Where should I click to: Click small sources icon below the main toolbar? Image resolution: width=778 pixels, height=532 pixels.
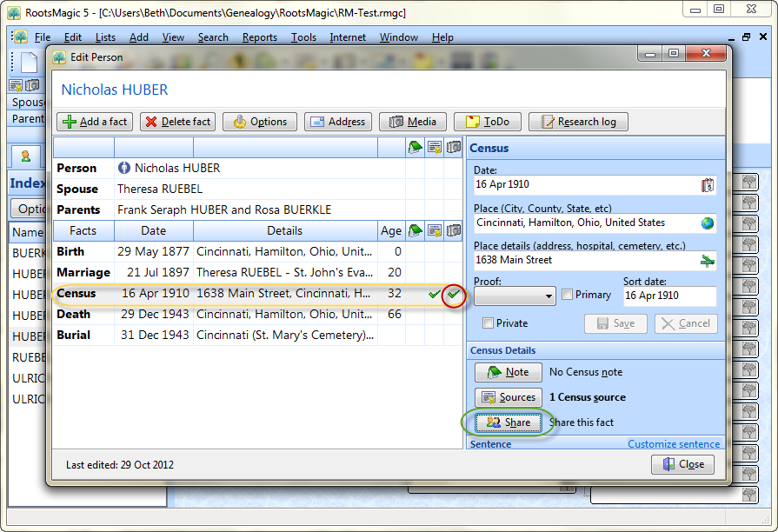16,85
